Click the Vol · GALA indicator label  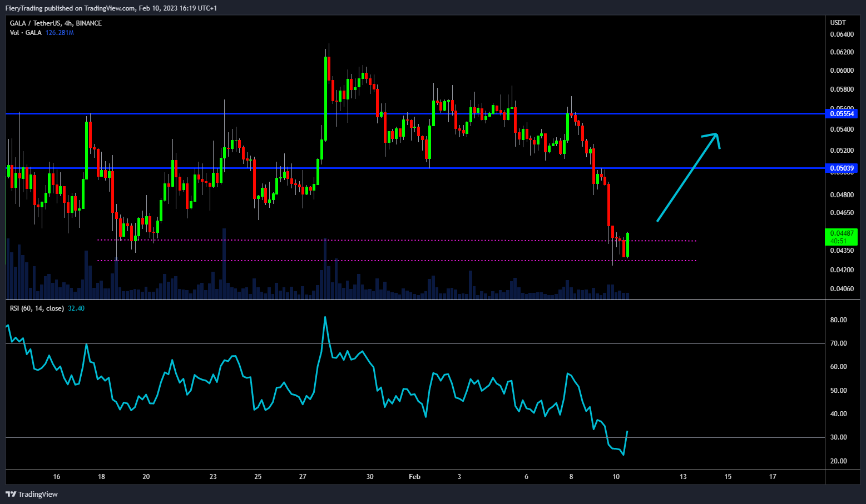(x=26, y=33)
